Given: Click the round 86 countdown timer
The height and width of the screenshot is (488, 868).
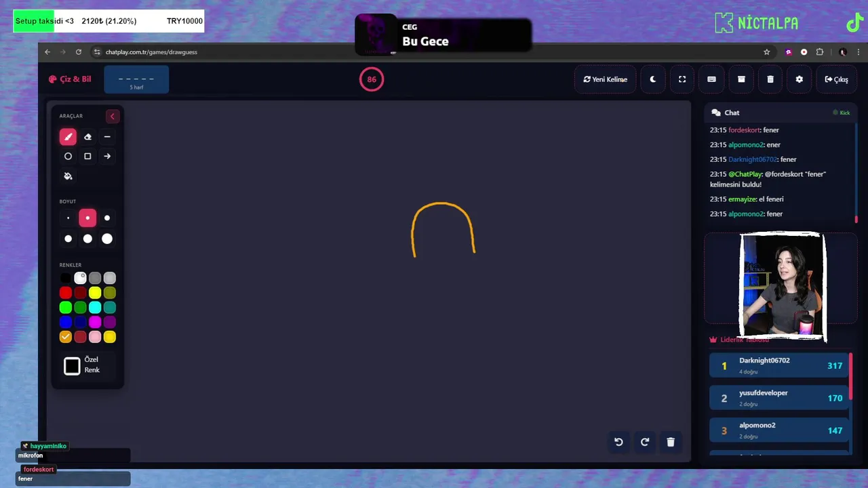Looking at the screenshot, I should point(372,79).
